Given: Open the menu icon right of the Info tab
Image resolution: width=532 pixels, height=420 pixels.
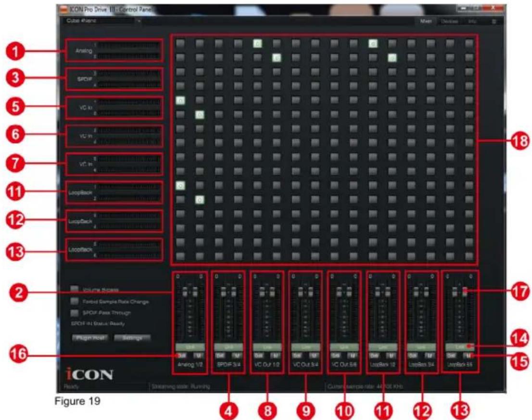Looking at the screenshot, I should click(x=494, y=21).
